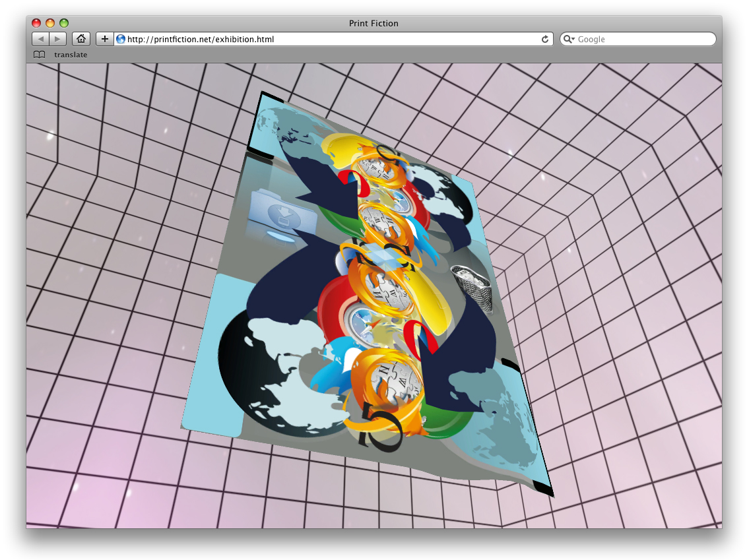Open the search magnifier dropdown menu
The width and height of the screenshot is (747, 560).
569,39
